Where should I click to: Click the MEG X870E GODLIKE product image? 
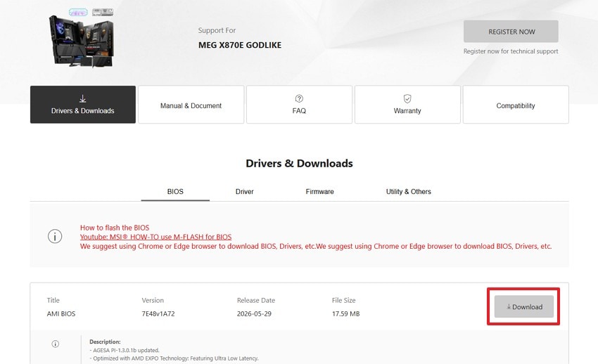coord(81,37)
